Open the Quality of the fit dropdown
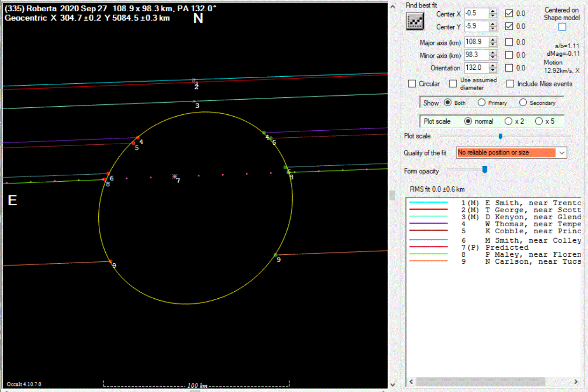588x392 pixels. [562, 153]
